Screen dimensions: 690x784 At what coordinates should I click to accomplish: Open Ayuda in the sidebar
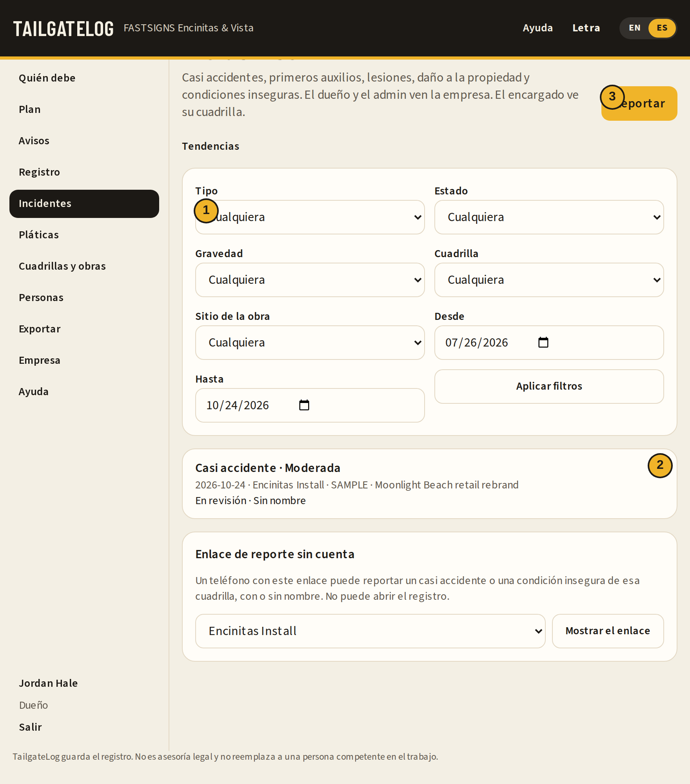(84, 392)
